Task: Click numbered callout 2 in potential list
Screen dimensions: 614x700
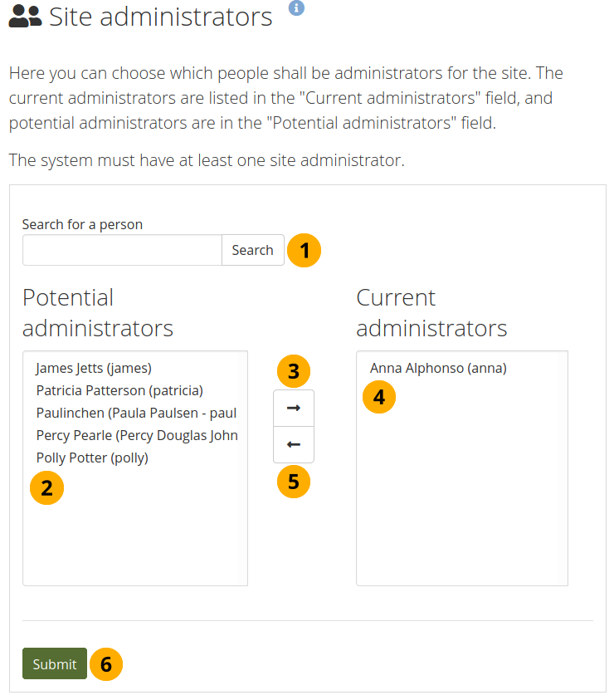Action: tap(46, 488)
